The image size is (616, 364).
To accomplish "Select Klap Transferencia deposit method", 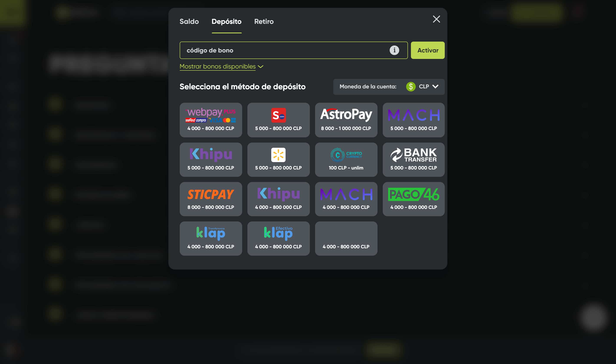I will point(211,239).
